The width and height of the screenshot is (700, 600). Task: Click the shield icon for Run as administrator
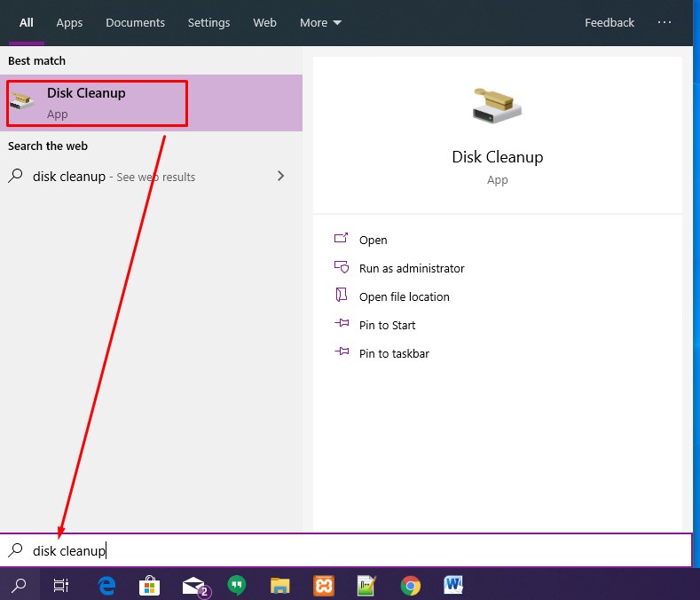(342, 267)
